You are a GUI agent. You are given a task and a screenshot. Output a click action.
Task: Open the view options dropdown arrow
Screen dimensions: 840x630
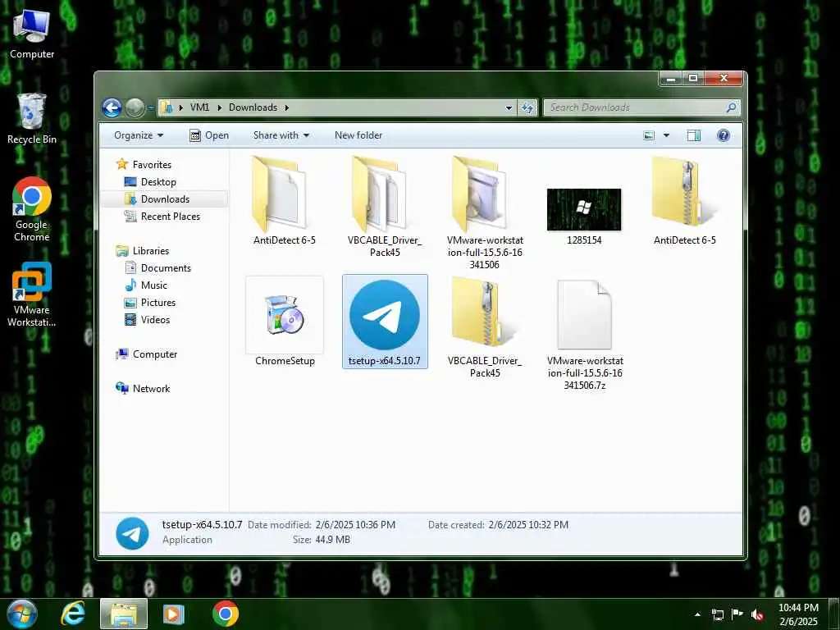point(666,135)
